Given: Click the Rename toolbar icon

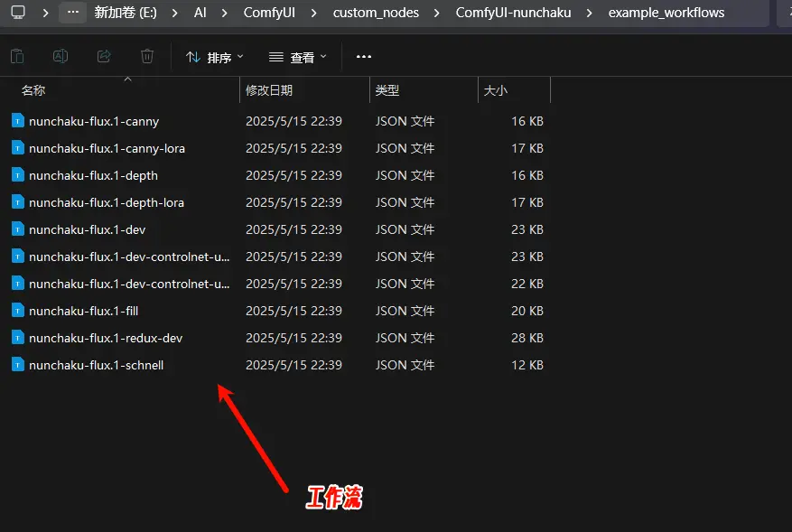Looking at the screenshot, I should point(61,56).
